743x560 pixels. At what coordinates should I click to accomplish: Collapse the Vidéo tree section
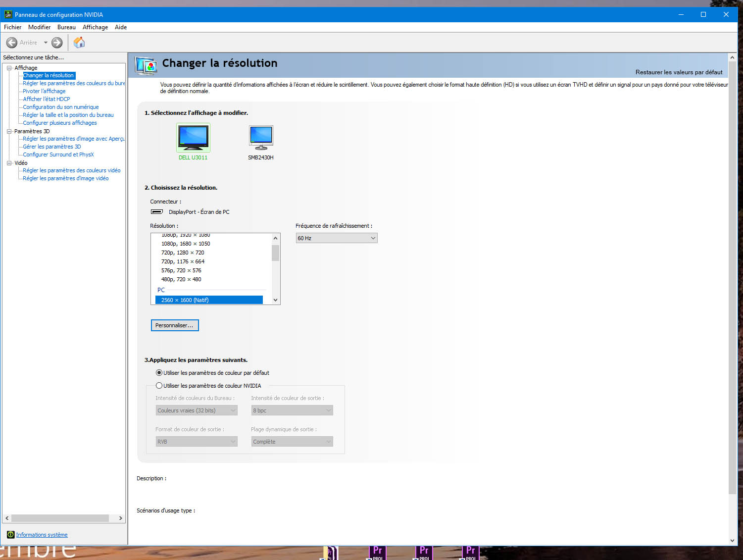click(9, 163)
